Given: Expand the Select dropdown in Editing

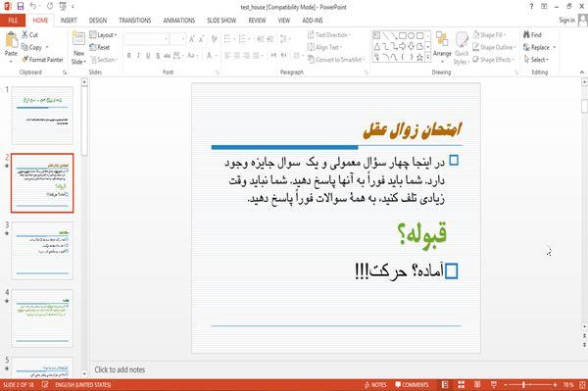Looking at the screenshot, I should click(x=536, y=60).
